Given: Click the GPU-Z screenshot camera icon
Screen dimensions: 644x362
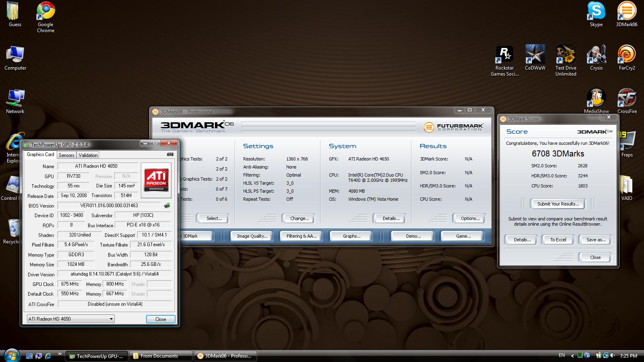Looking at the screenshot, I should 170,154.
